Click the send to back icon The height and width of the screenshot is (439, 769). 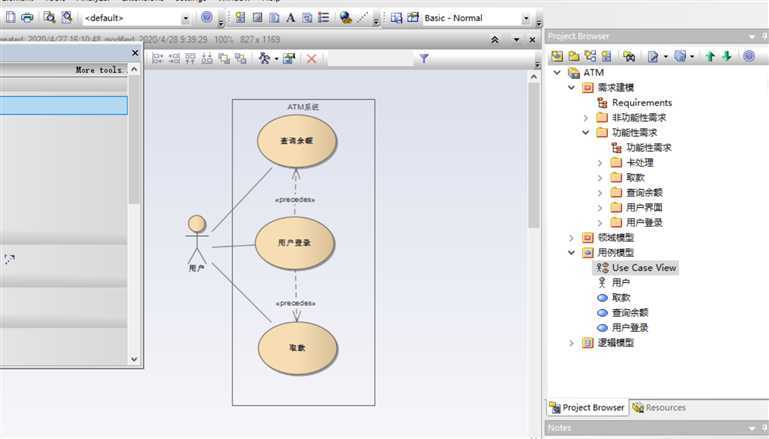click(x=240, y=59)
